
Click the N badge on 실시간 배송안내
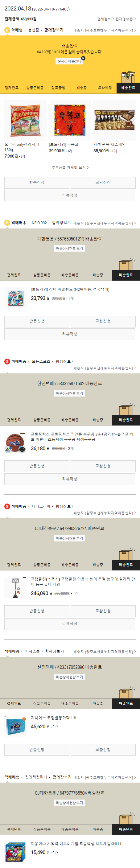tap(83, 58)
